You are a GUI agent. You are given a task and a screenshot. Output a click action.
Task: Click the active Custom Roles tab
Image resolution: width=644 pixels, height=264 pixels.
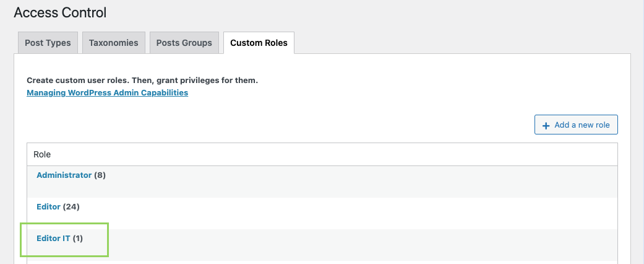click(x=259, y=43)
